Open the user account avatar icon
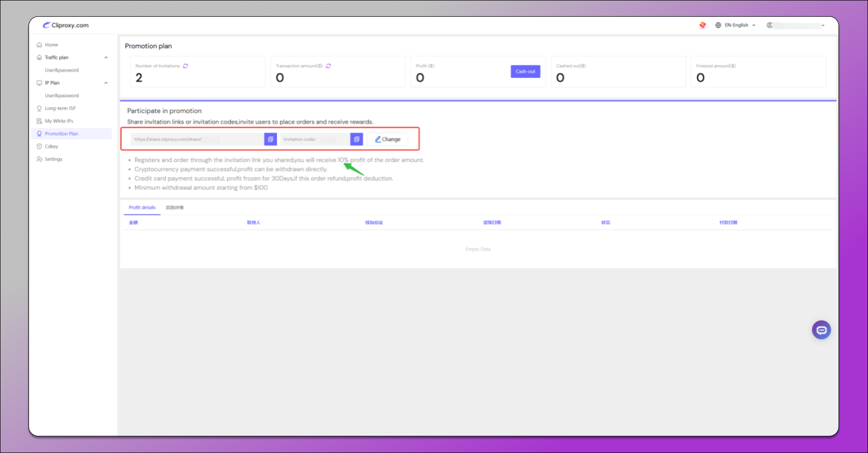 (x=770, y=25)
